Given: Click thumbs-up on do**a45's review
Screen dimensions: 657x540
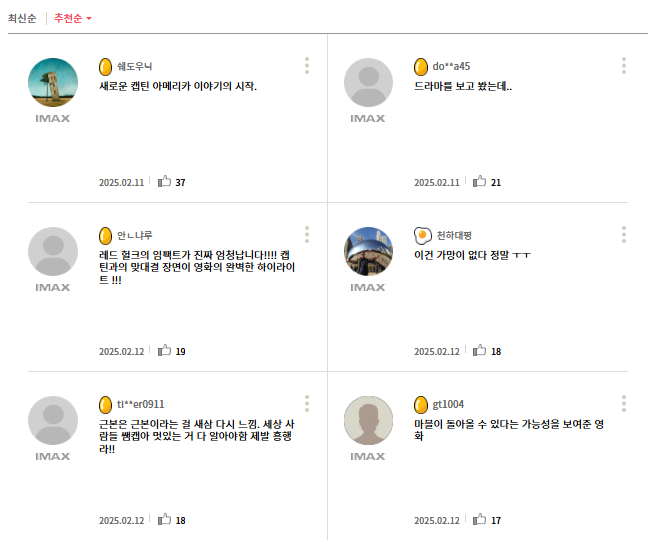Looking at the screenshot, I should 480,182.
